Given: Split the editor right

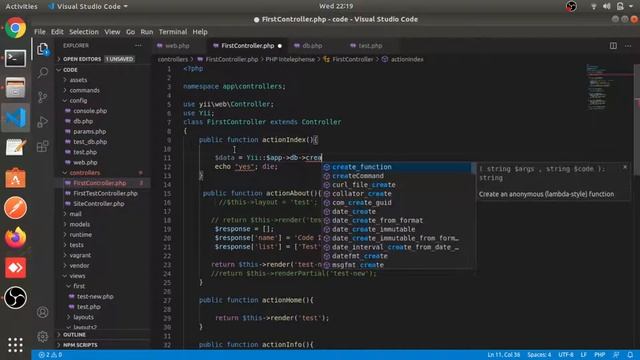Looking at the screenshot, I should pyautogui.click(x=613, y=46).
